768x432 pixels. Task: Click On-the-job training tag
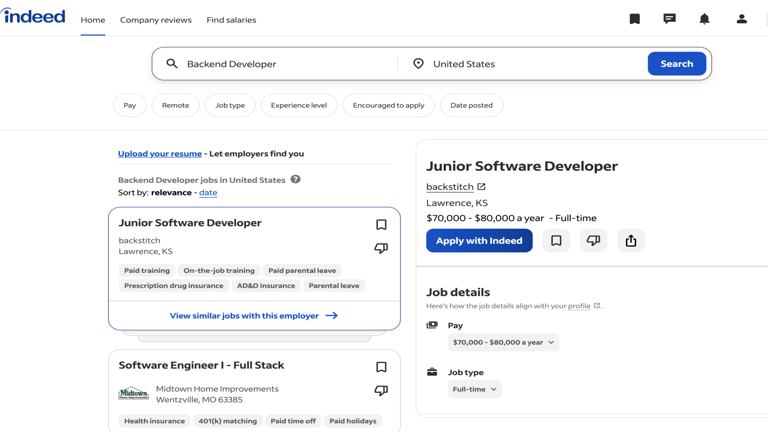coord(219,270)
